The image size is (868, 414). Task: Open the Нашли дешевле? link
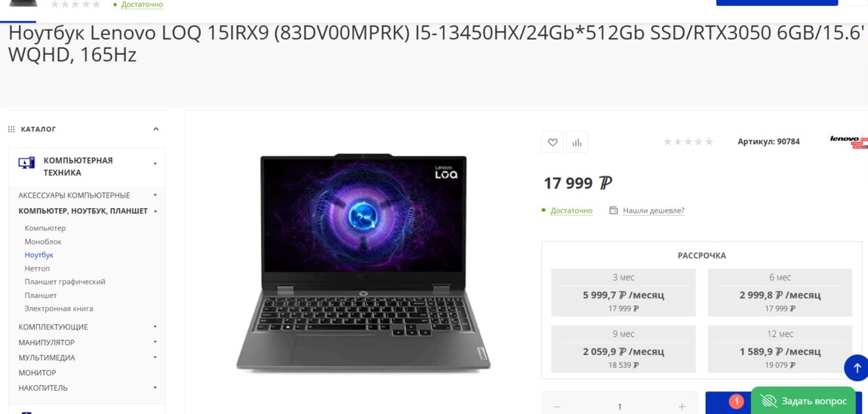click(x=654, y=210)
